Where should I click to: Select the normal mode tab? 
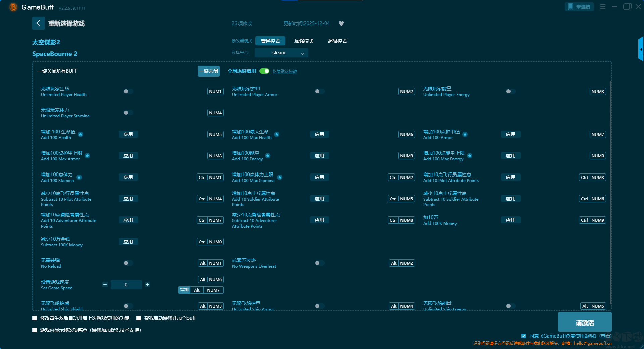[270, 41]
